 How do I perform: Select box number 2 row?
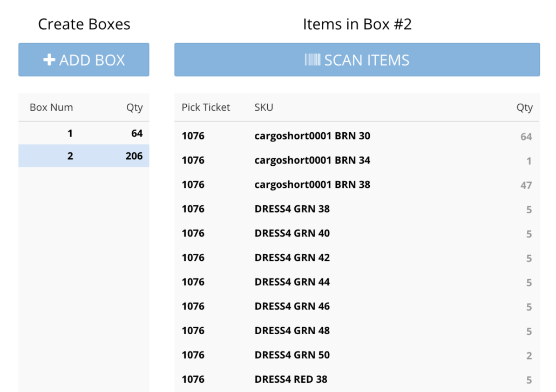tap(84, 156)
